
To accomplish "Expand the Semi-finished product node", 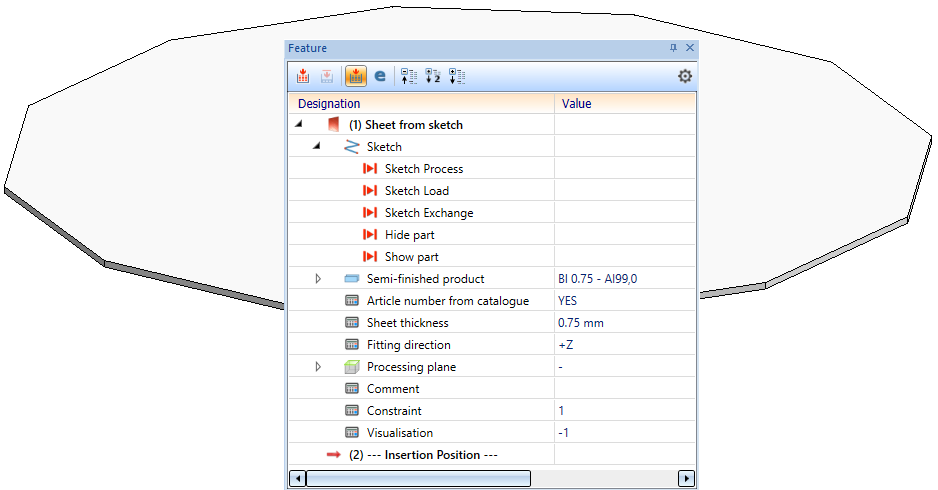I will pos(318,279).
